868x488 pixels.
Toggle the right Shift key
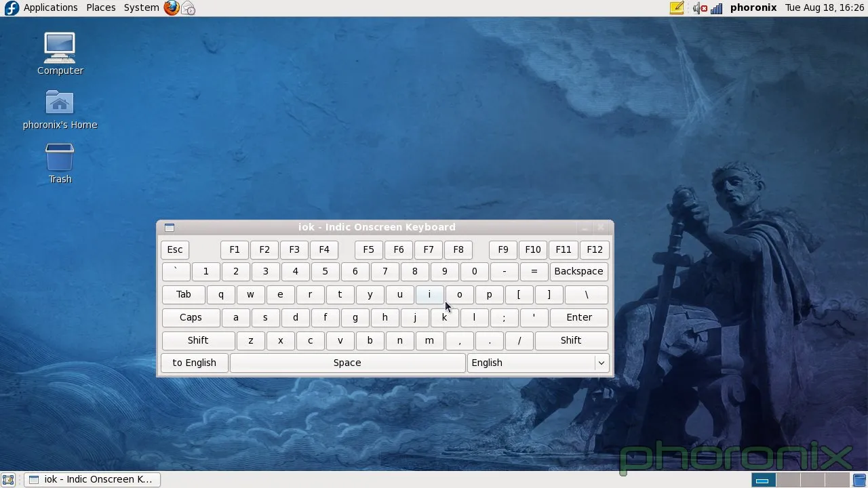(571, 340)
